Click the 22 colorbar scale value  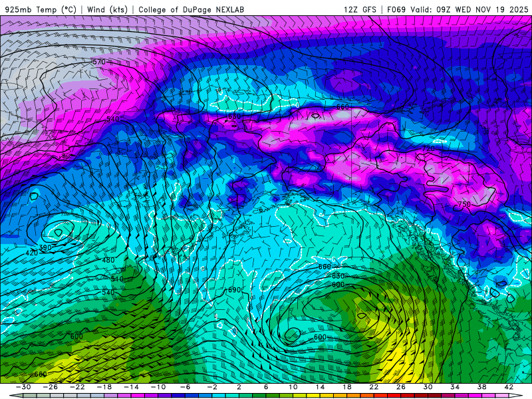(374, 387)
